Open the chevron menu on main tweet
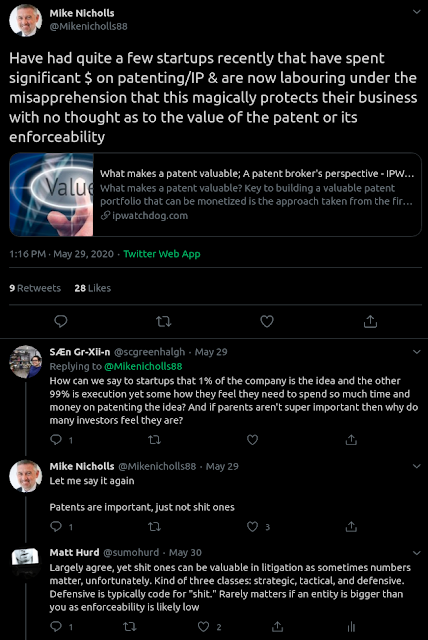428x640 pixels. 417,12
